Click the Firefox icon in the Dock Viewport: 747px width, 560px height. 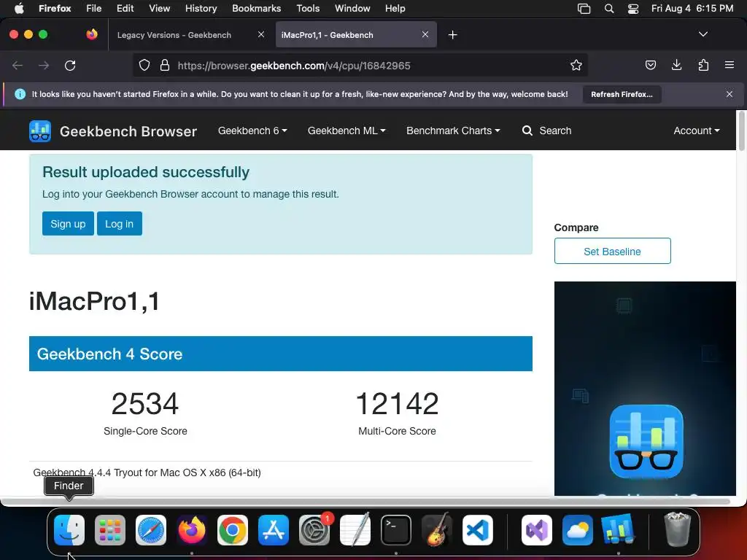[192, 530]
